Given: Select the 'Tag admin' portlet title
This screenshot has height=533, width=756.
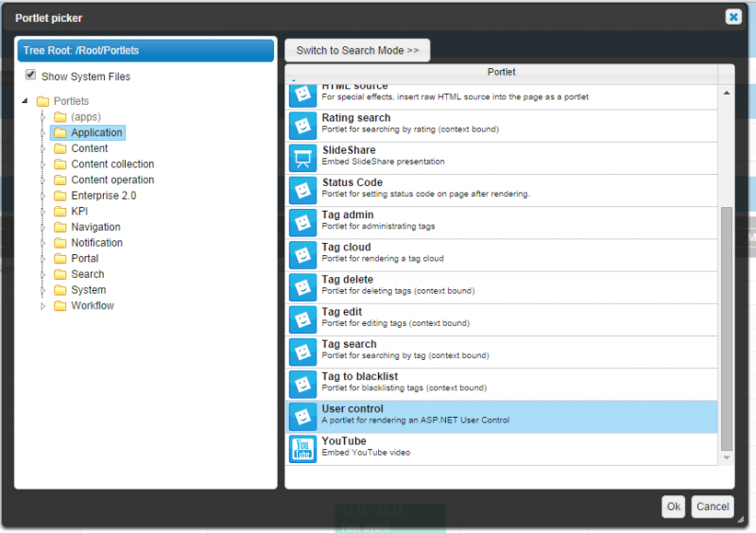Looking at the screenshot, I should click(x=348, y=215).
